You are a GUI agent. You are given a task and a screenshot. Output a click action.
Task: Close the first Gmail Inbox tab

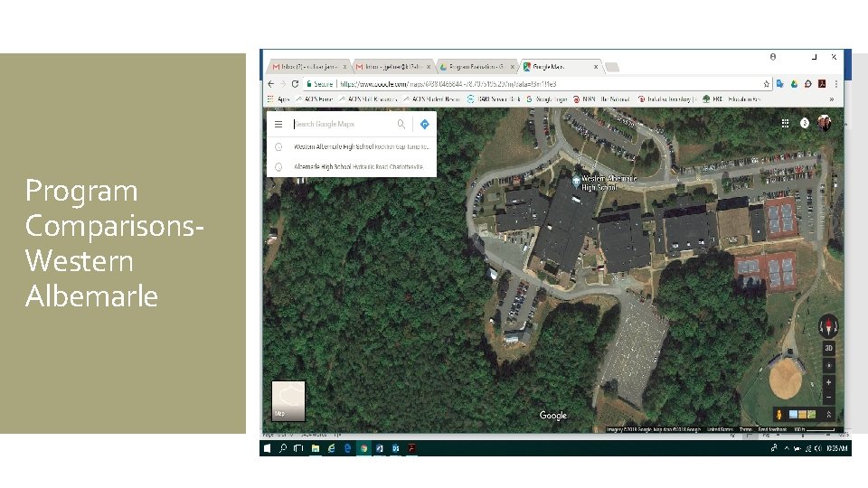(344, 67)
